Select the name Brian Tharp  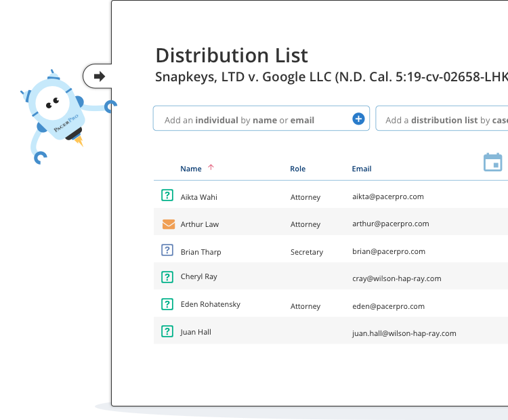click(201, 252)
